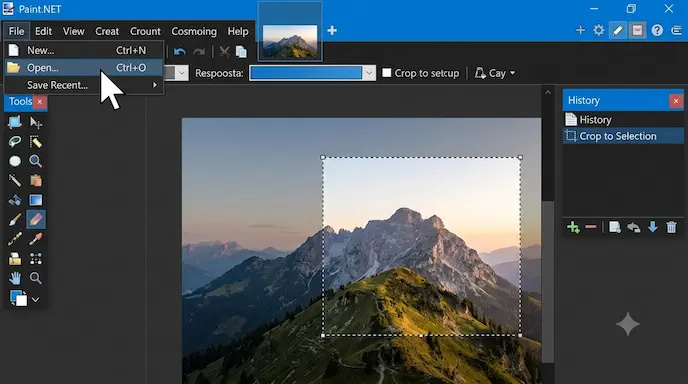Click the stacked pages icon at far top right
Image resolution: width=688 pixels, height=384 pixels.
(676, 30)
